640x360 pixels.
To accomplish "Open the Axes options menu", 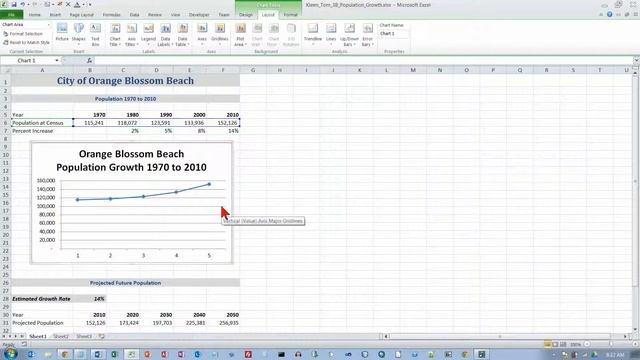I will [x=202, y=34].
